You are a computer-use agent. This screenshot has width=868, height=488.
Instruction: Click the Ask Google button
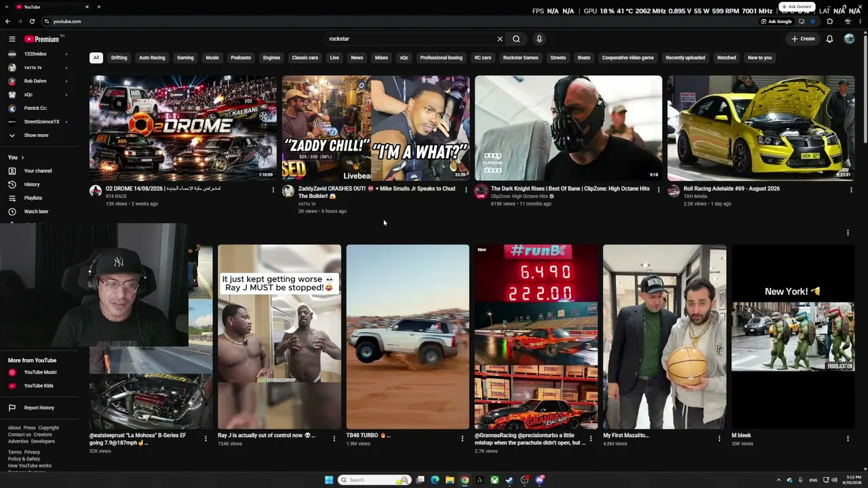coord(776,21)
